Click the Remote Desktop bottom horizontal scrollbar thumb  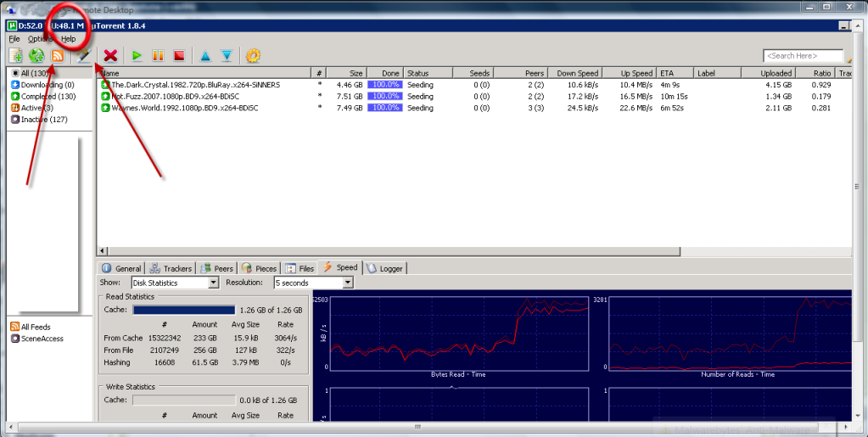click(418, 427)
